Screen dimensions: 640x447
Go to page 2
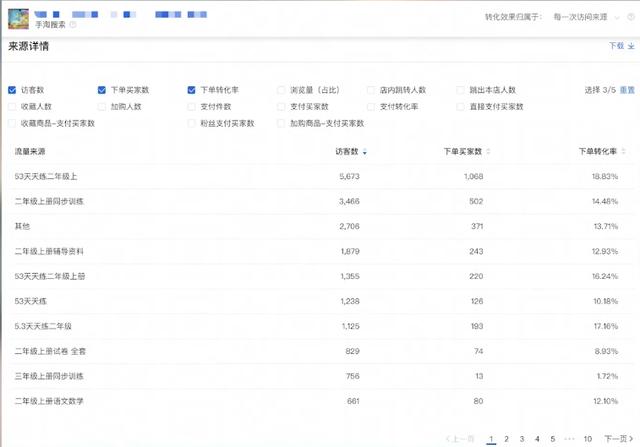(x=506, y=439)
